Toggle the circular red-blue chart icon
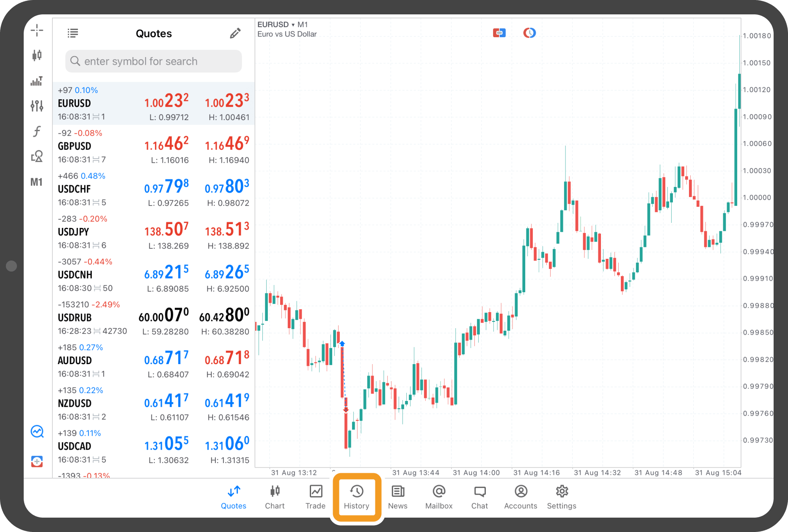The height and width of the screenshot is (532, 788). tap(529, 33)
